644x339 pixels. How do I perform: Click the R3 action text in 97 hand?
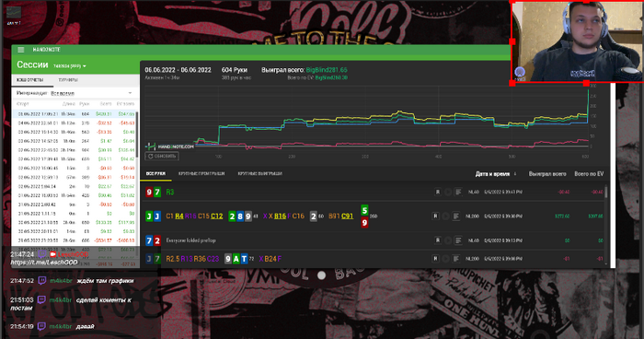(170, 193)
